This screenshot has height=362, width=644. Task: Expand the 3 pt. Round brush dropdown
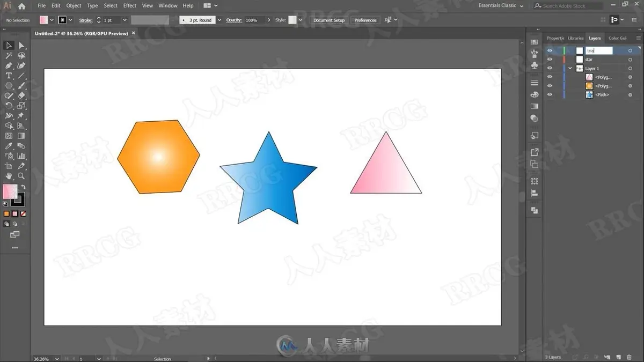click(x=219, y=20)
